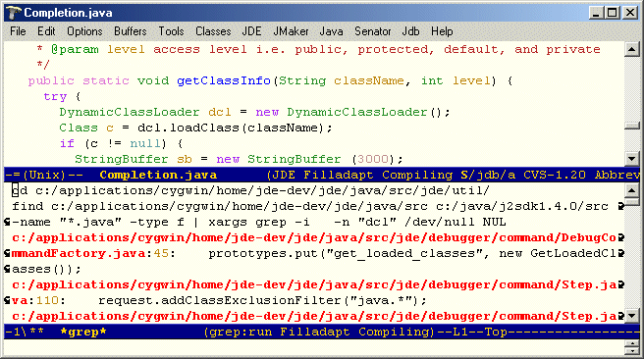Click the '@param' javadoc tag
Viewport: 644px width, 359px height.
(x=75, y=50)
